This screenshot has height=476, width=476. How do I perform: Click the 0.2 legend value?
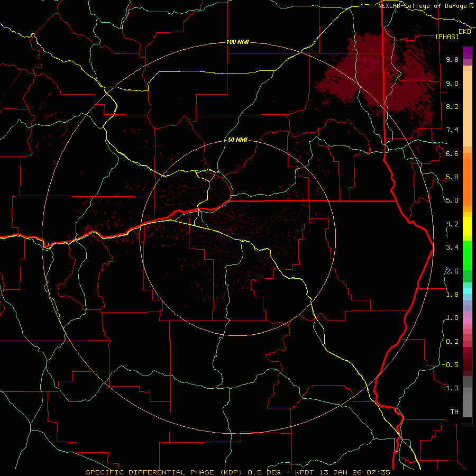point(452,342)
